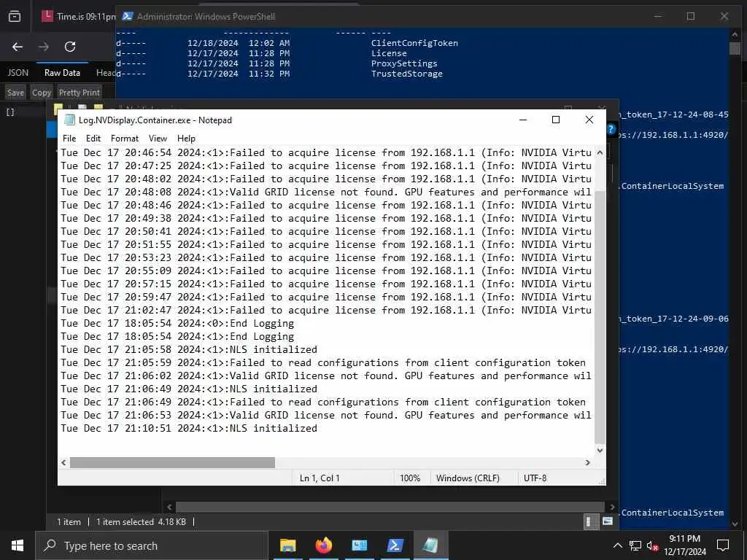Open the Notepad File menu
This screenshot has width=747, height=560.
(x=69, y=138)
